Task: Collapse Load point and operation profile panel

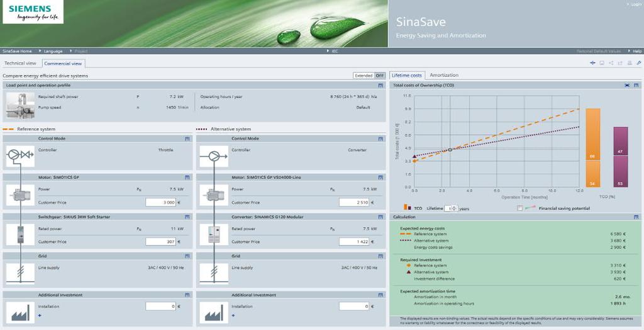Action: pos(380,85)
